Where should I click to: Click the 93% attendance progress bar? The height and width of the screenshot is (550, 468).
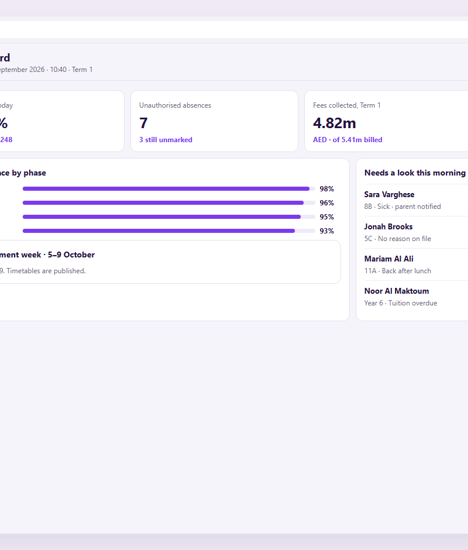coord(169,231)
